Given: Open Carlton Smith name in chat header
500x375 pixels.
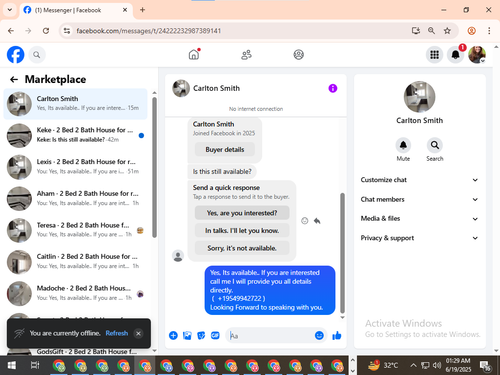Looking at the screenshot, I should (216, 88).
